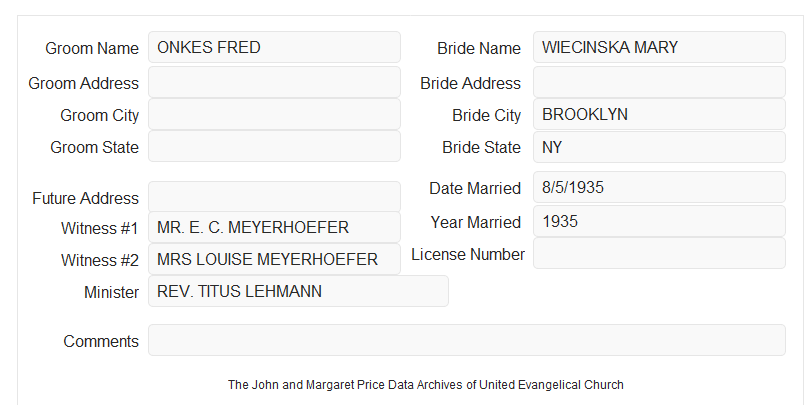Select the Bride State field with NY

(x=659, y=147)
